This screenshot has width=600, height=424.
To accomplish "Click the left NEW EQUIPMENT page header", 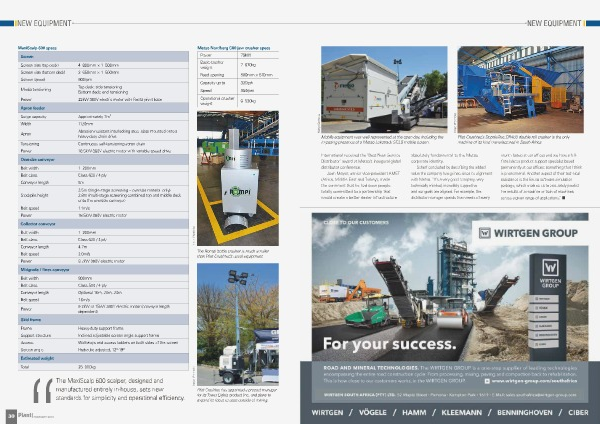I will pos(44,23).
